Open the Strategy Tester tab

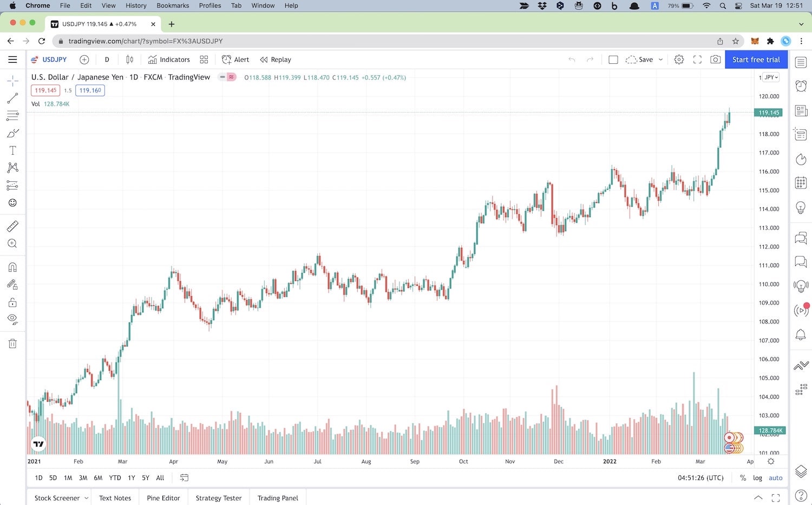(219, 498)
